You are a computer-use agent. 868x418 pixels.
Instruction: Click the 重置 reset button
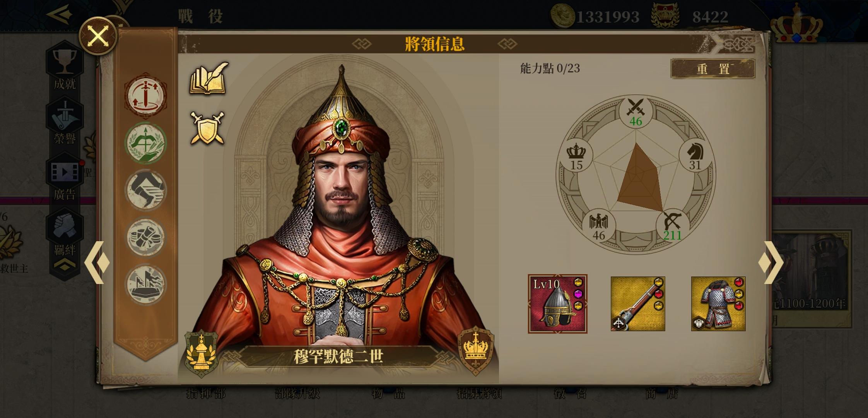(x=713, y=69)
